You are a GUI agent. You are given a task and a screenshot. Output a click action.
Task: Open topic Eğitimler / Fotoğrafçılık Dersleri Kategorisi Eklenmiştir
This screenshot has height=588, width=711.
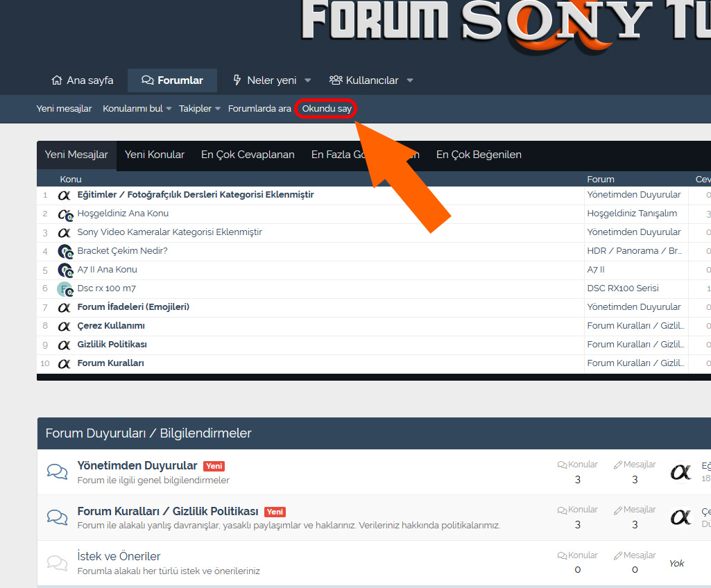coord(196,195)
